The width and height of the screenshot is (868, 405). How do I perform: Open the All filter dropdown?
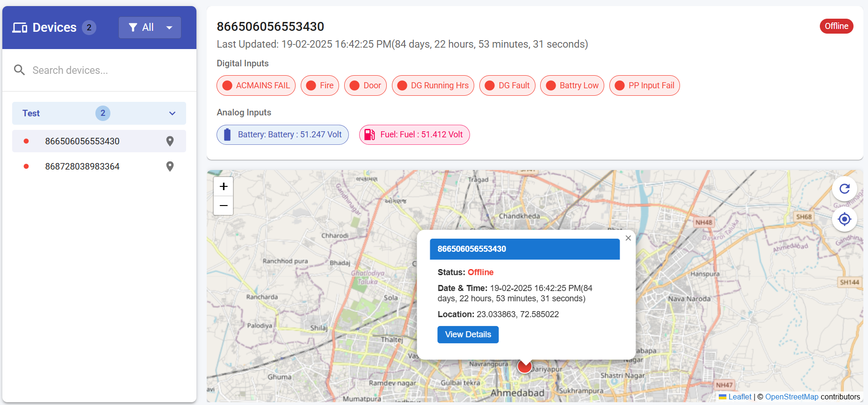pos(150,28)
